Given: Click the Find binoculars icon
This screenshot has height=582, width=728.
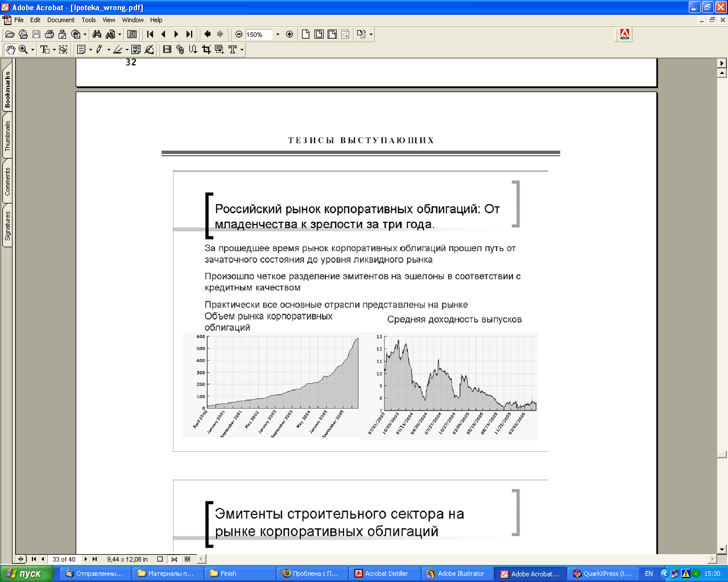Looking at the screenshot, I should click(x=97, y=34).
